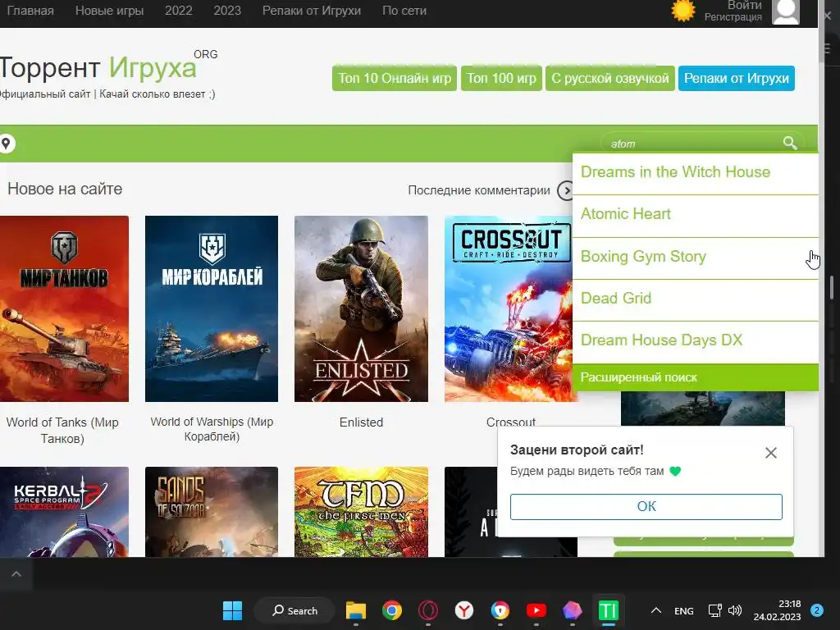Open Opera browser from taskbar
The image size is (840, 630).
pos(428,610)
